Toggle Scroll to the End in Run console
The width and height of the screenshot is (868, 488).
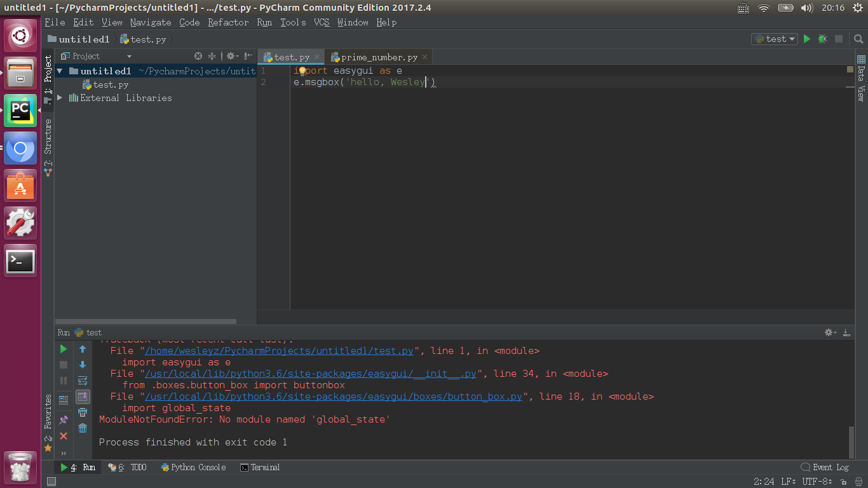pos(83,397)
